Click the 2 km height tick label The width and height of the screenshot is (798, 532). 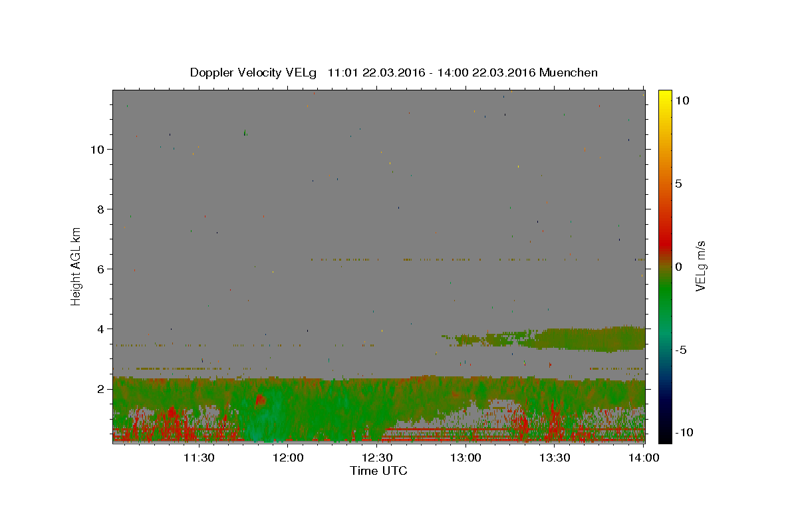[100, 388]
